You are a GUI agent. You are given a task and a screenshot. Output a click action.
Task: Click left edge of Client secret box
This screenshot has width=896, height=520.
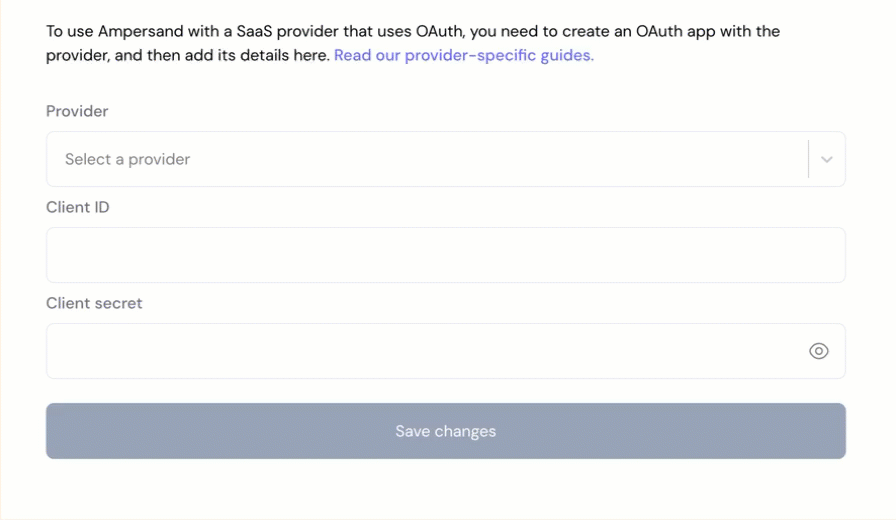[52, 351]
